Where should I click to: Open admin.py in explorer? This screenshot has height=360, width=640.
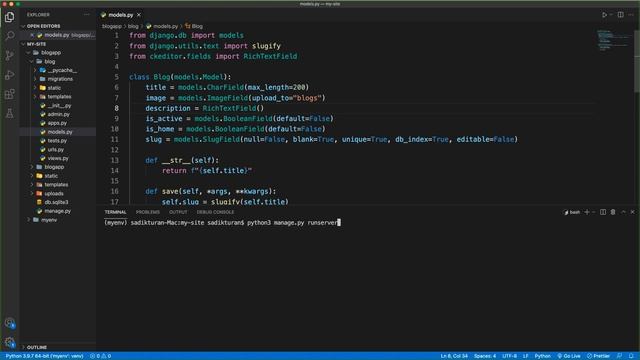[58, 114]
